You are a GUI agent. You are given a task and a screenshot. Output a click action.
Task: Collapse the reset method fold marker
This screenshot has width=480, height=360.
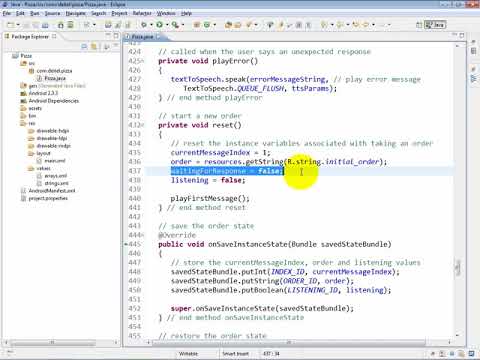click(x=143, y=125)
